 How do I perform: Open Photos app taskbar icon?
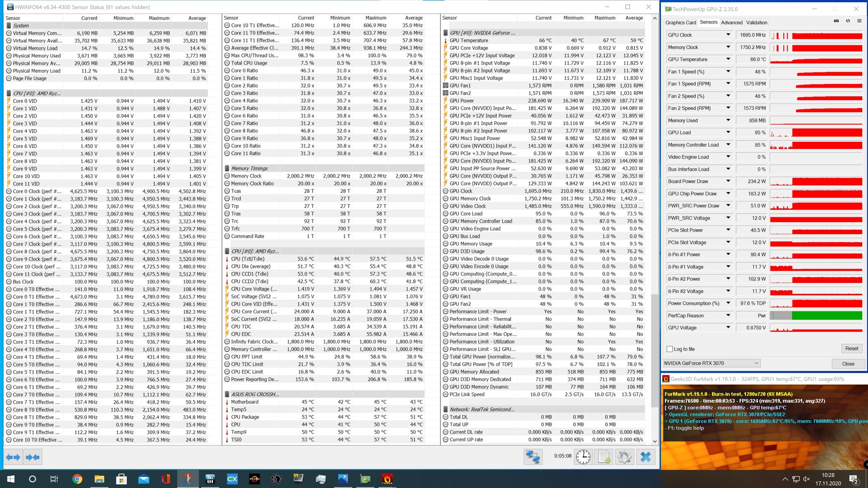coord(343,479)
